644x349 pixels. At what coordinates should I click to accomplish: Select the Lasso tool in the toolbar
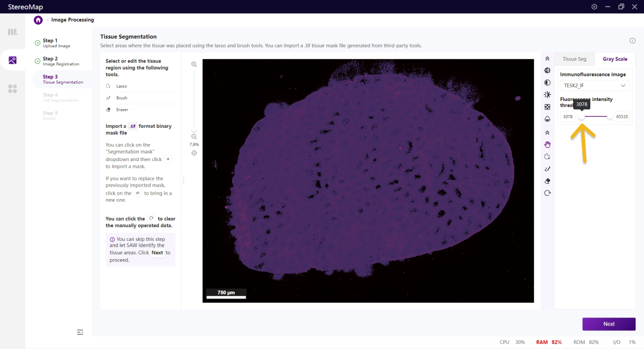click(547, 157)
